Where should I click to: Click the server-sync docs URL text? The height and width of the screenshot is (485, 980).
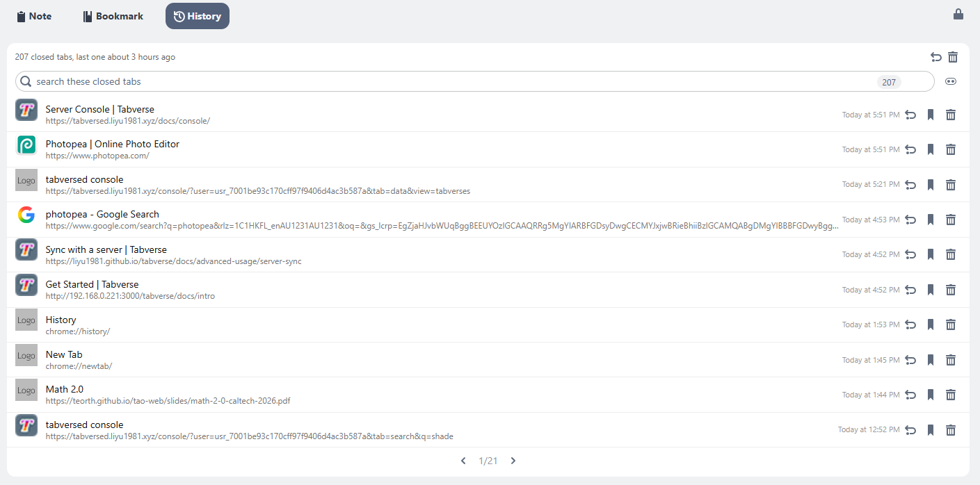(x=174, y=261)
